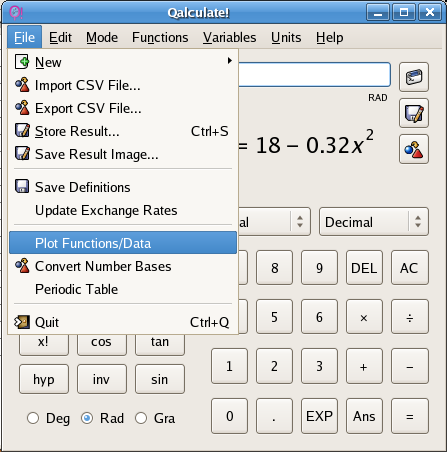Click the AC clear button

pos(410,268)
